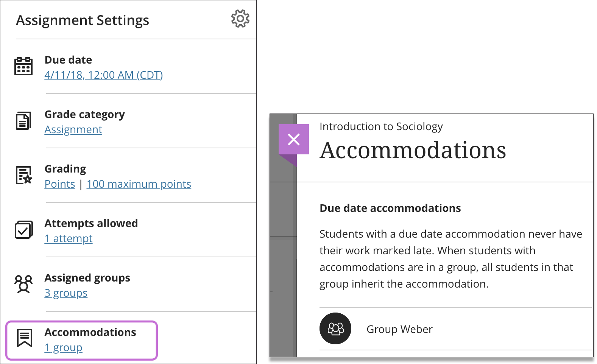Image resolution: width=597 pixels, height=364 pixels.
Task: Click the Accommodations bookmark icon
Action: [x=25, y=338]
